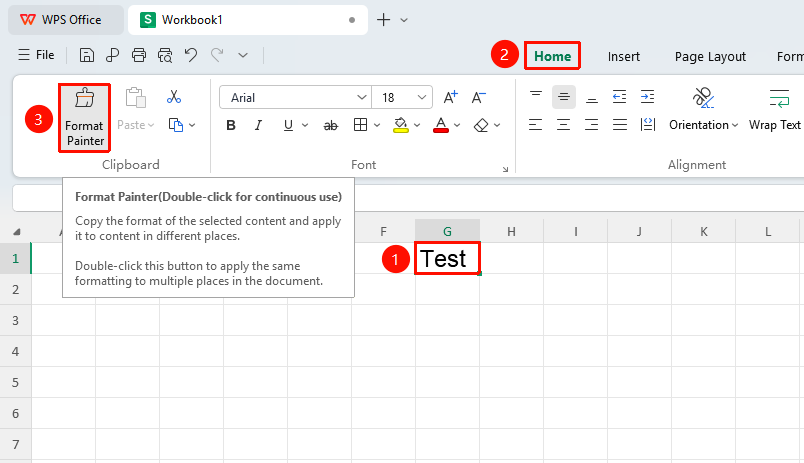Open the fill color dropdown arrow
The height and width of the screenshot is (463, 804).
(417, 125)
